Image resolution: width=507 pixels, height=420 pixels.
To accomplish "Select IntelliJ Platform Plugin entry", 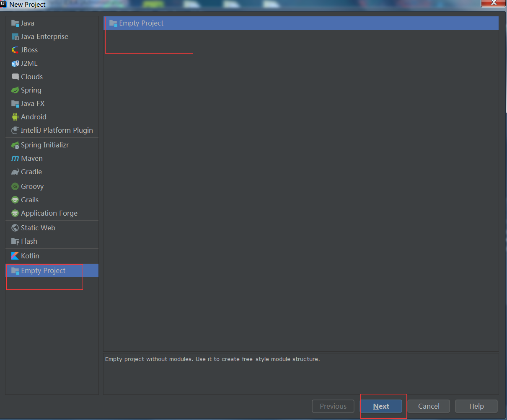I will [52, 131].
